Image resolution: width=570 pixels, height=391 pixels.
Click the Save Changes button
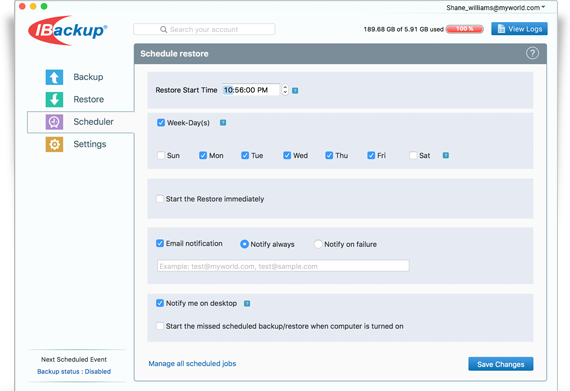pyautogui.click(x=501, y=364)
